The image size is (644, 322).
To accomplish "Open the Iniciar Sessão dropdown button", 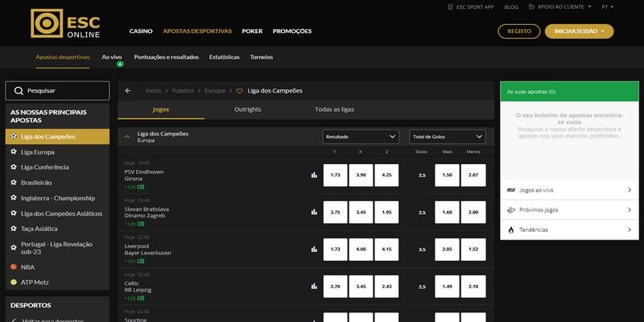I will [579, 31].
